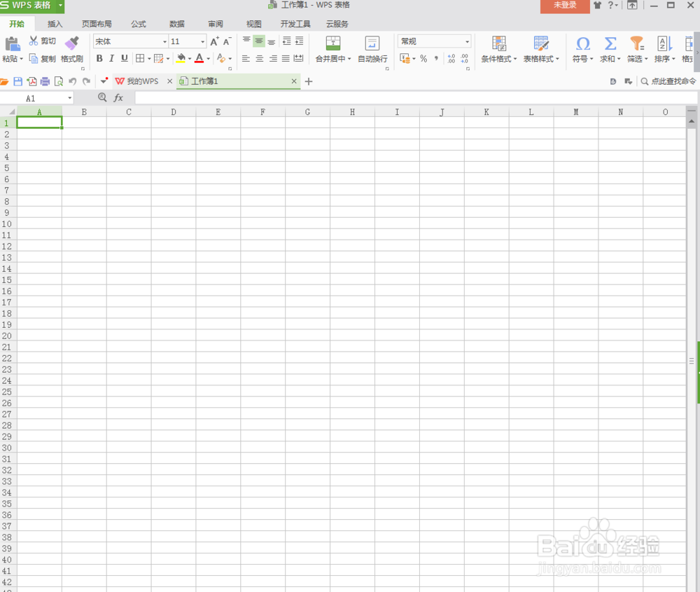Click the Export to PDF icon
700x592 pixels.
(31, 81)
